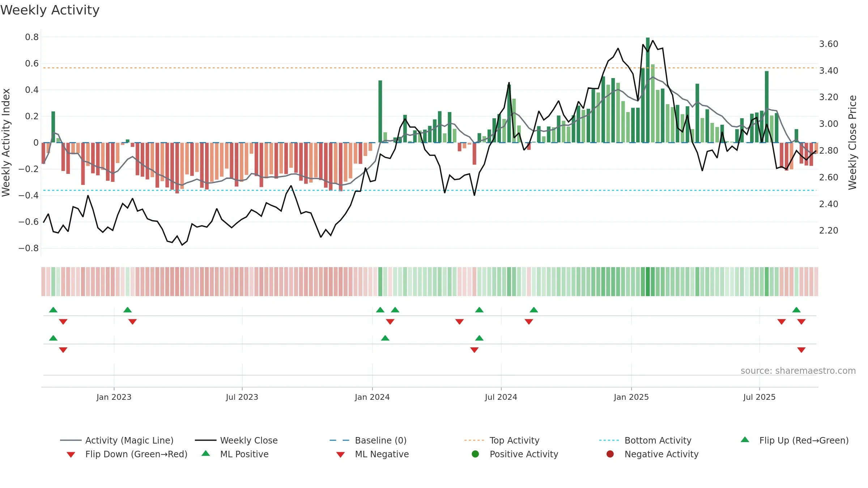Viewport: 868px width, 488px height.
Task: Click the 2.20 right axis tick label
Action: (829, 230)
